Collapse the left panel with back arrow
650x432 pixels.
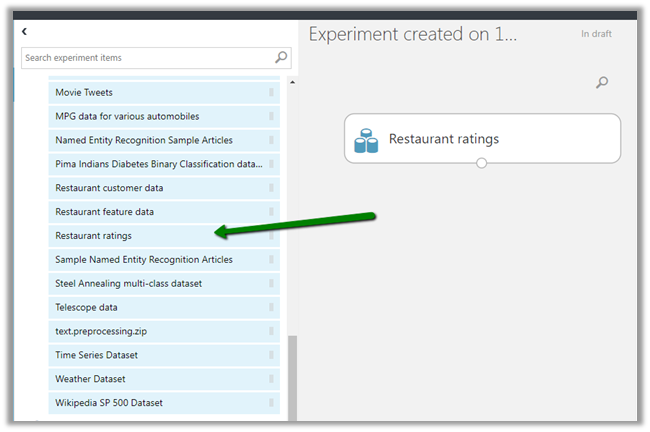[24, 33]
